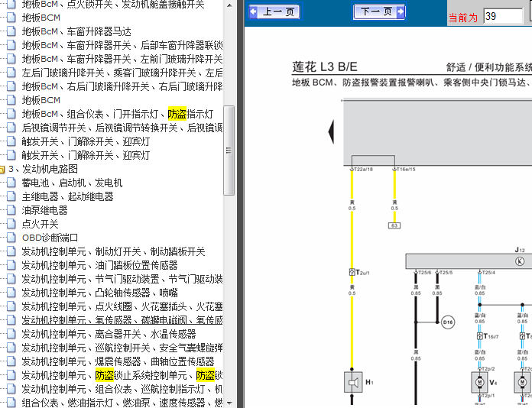Click the T16i/7 connector symbol

(x=479, y=336)
